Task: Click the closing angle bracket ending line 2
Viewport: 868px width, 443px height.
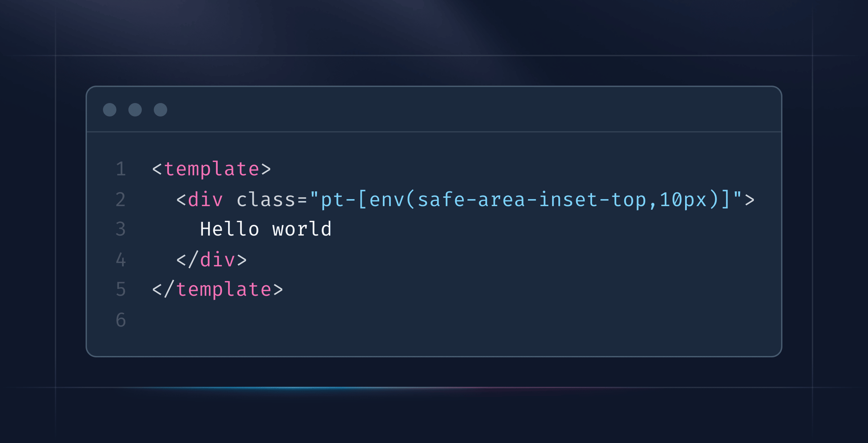Action: 749,200
